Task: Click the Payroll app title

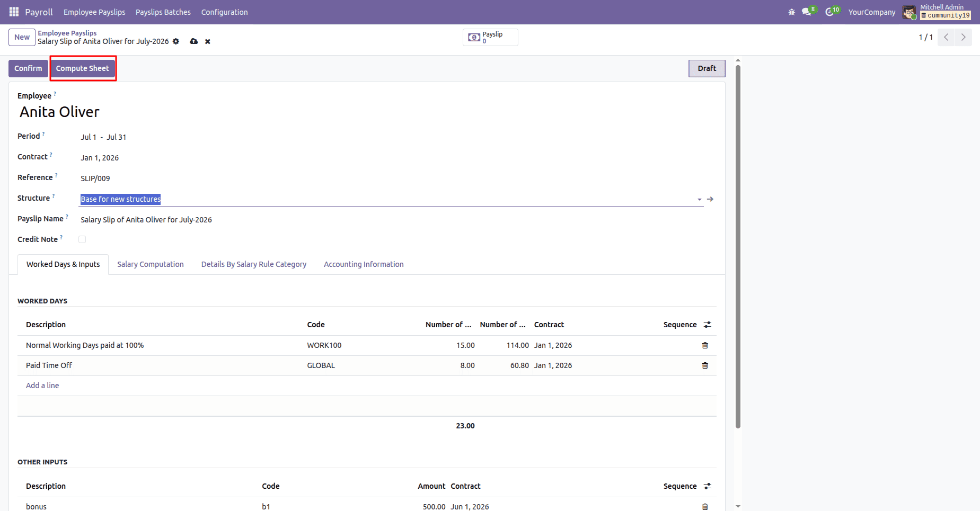Action: pyautogui.click(x=39, y=12)
